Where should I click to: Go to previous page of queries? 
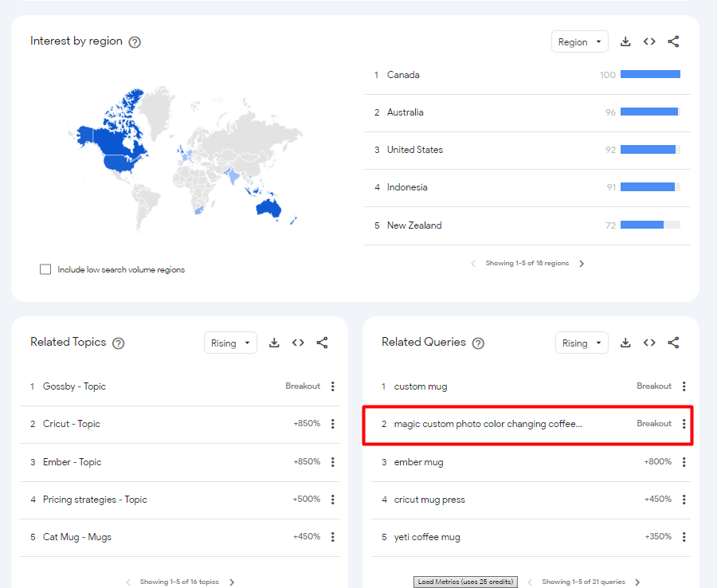click(530, 582)
